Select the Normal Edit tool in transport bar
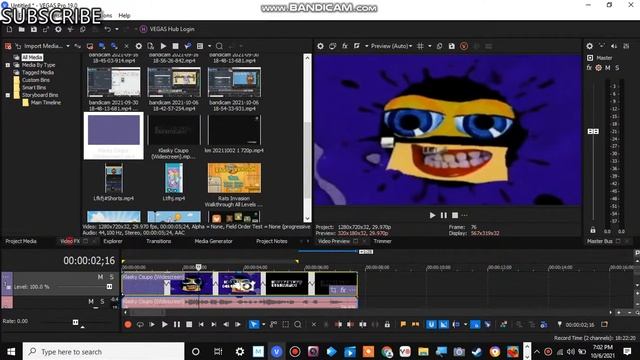This screenshot has height=360, width=640. pyautogui.click(x=253, y=324)
